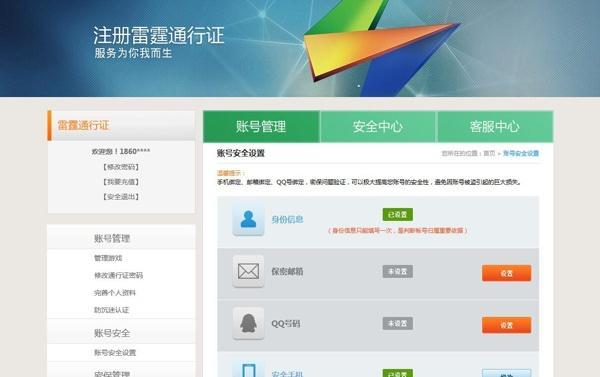Click the 注册雷霆通行证 banner headline

[x=158, y=36]
